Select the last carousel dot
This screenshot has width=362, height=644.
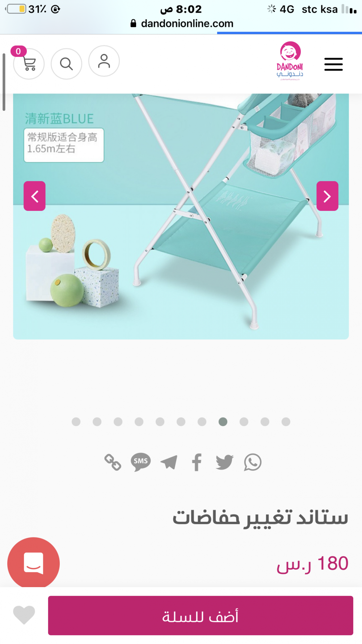point(286,421)
